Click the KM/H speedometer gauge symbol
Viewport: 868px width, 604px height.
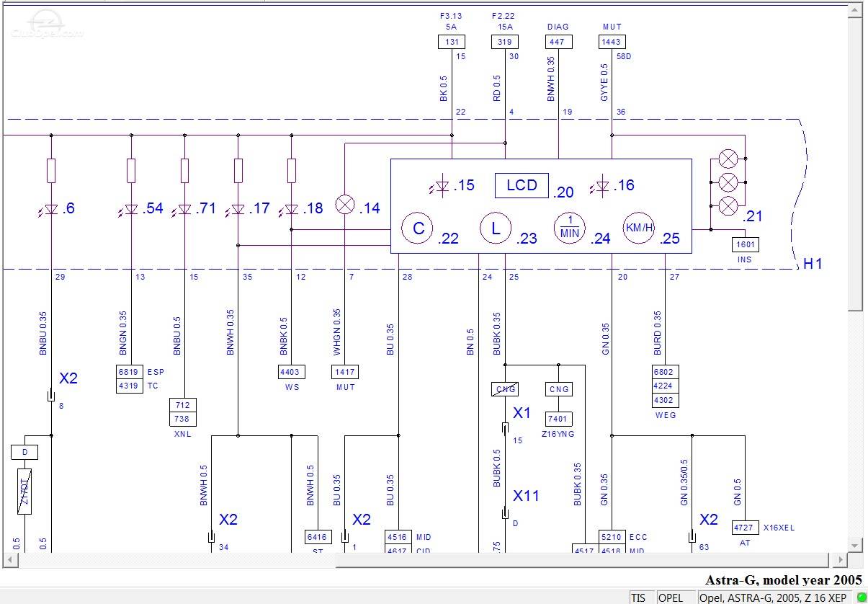pos(639,228)
